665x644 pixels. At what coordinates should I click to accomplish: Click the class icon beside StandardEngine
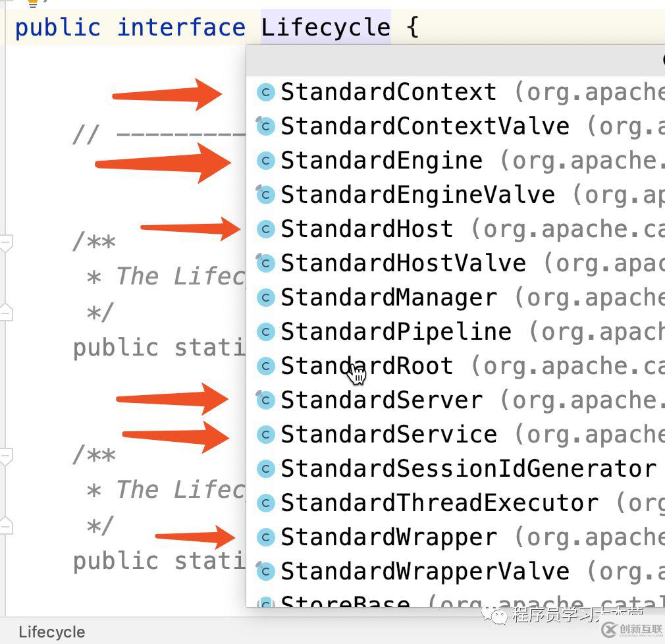click(265, 161)
